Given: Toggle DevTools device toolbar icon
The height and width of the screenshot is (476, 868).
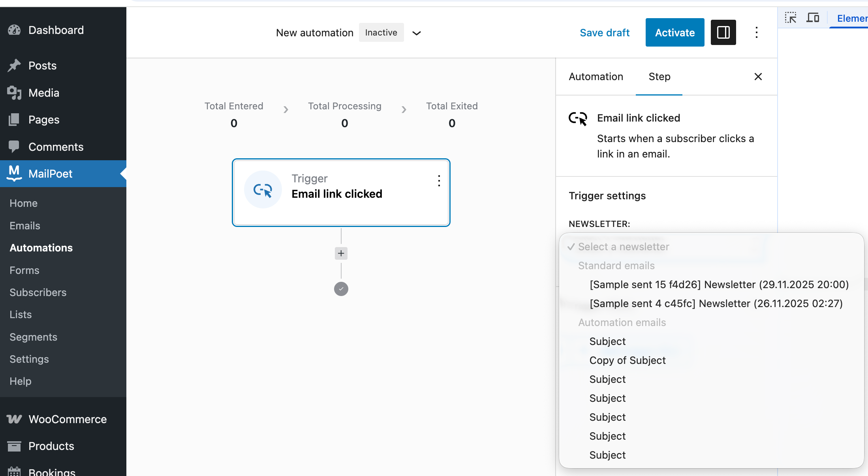Looking at the screenshot, I should click(x=813, y=18).
